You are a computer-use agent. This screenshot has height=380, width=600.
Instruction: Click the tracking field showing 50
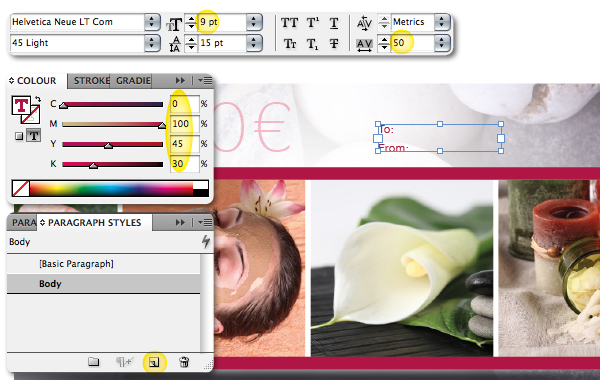(x=412, y=43)
